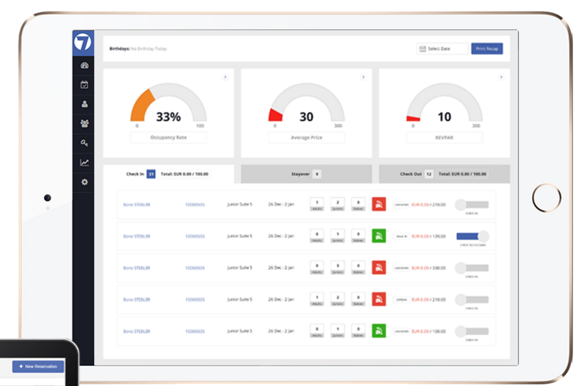
Task: Click the Print Recap button
Action: [x=487, y=49]
